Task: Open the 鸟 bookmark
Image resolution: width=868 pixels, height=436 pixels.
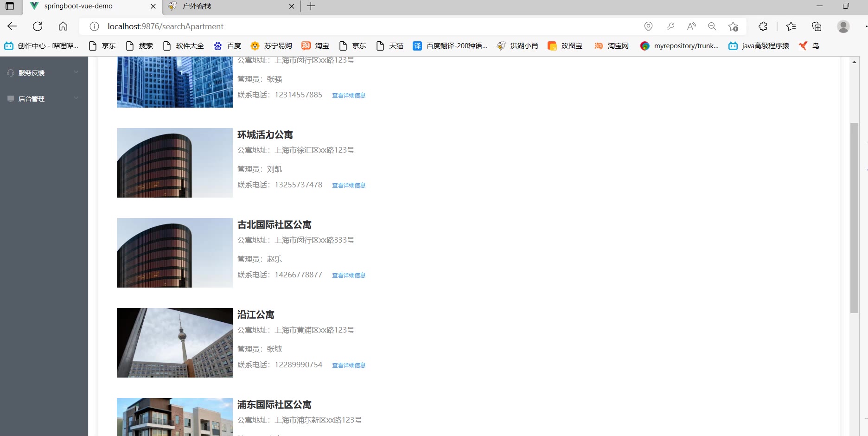Action: point(809,45)
